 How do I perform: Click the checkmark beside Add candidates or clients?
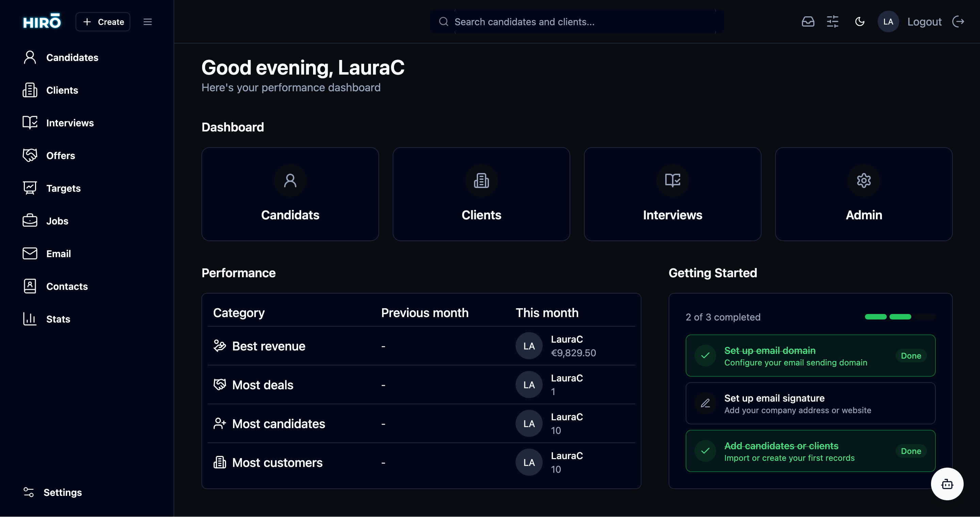705,451
